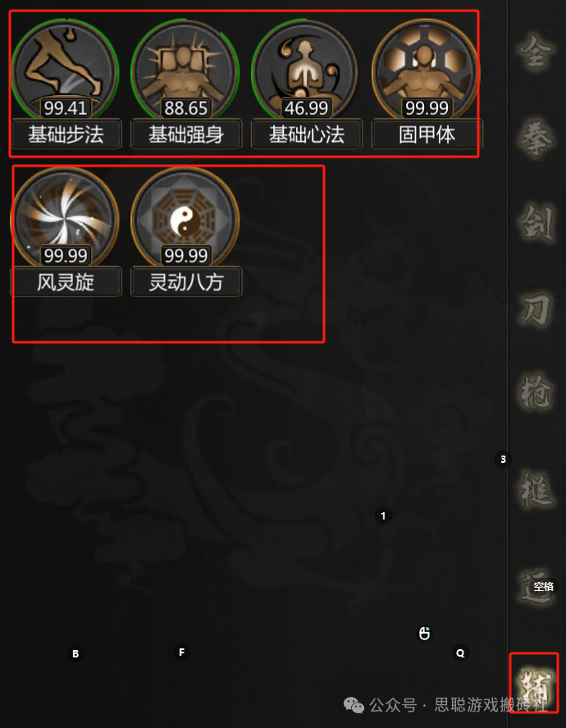
Task: Open the highlighted 辅 (support) category tab
Action: [x=535, y=683]
